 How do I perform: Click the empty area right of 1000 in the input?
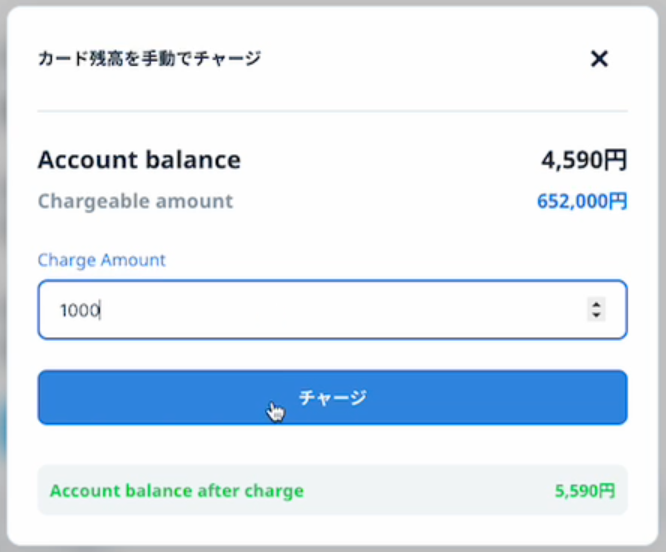[x=350, y=311]
